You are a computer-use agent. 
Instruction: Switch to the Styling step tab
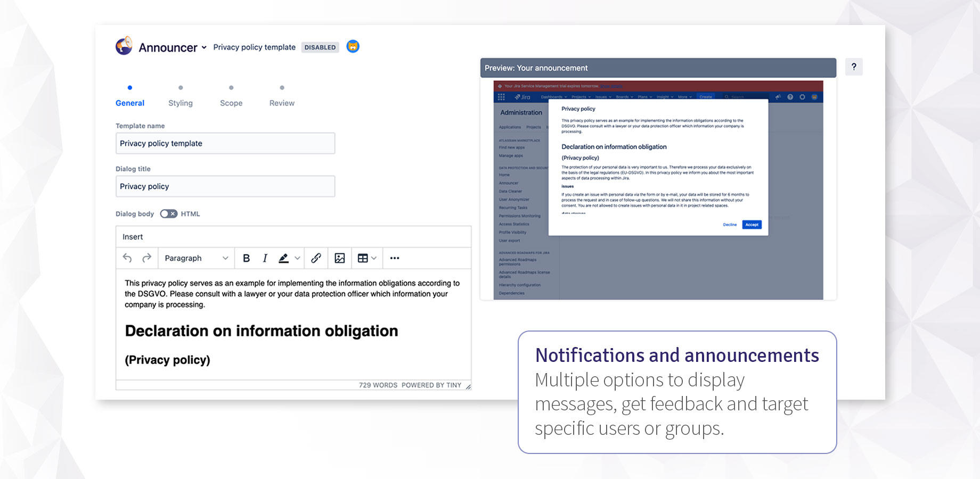tap(181, 103)
